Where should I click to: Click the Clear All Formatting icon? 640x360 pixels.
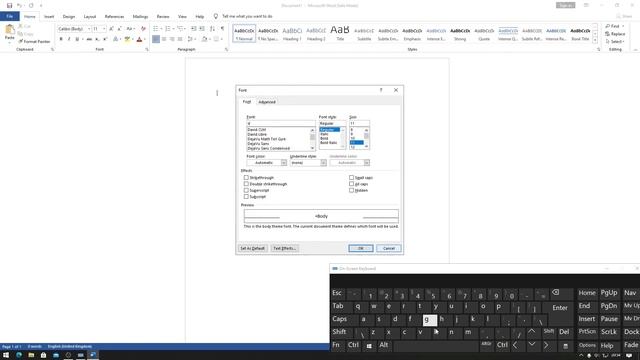tap(143, 29)
